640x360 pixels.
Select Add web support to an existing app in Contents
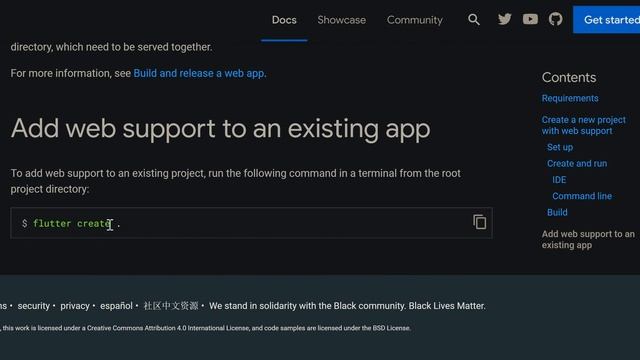point(588,240)
